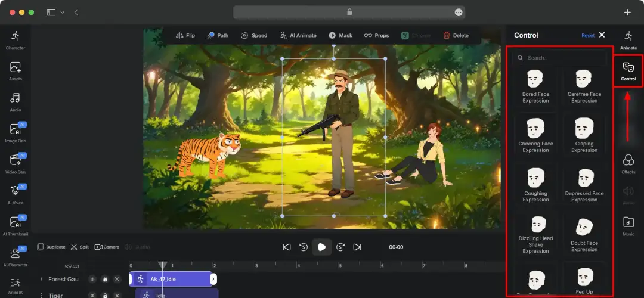Duplicate the selected clip
644x298 pixels.
pos(51,247)
